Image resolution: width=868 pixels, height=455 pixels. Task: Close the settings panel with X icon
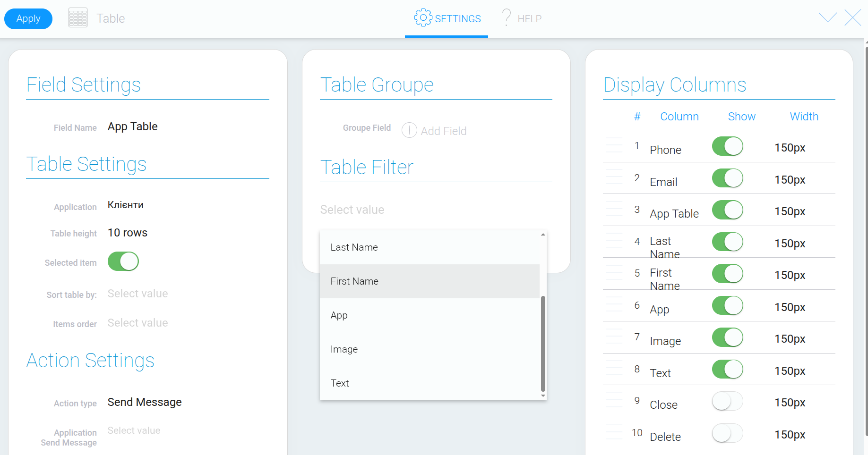pos(853,18)
